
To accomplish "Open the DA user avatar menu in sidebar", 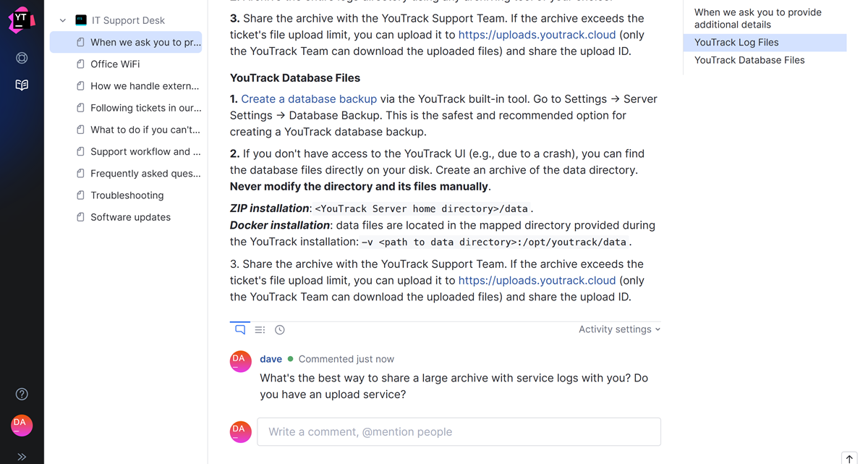I will pos(22,425).
